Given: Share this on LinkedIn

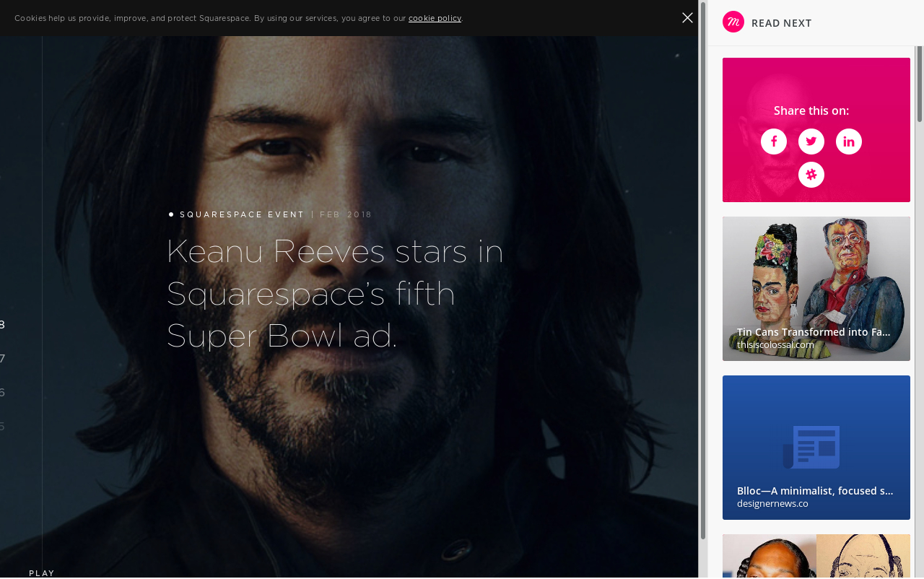Looking at the screenshot, I should 848,142.
